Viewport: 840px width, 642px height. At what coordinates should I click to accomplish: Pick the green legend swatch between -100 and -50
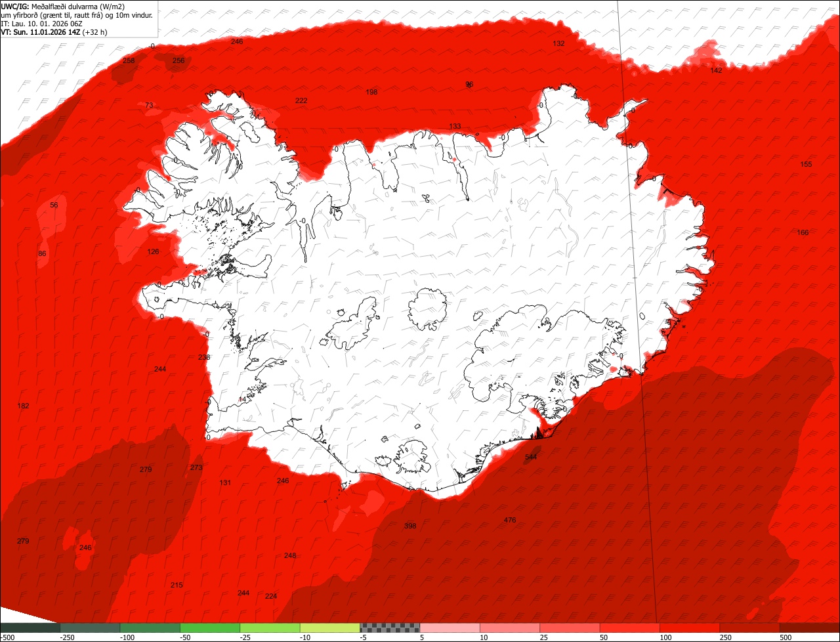coord(150,628)
